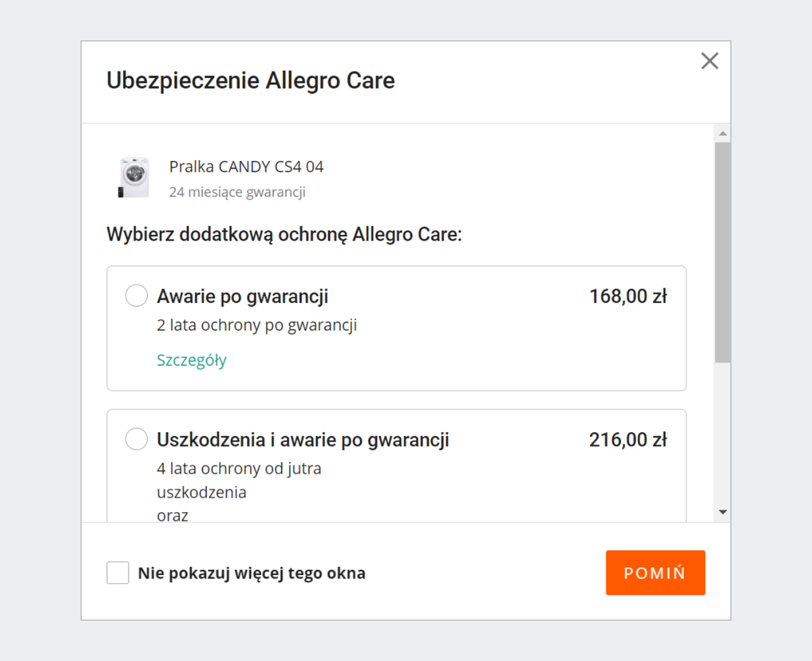This screenshot has height=661, width=812.
Task: Click the 168,00 zł price label
Action: coord(628,296)
